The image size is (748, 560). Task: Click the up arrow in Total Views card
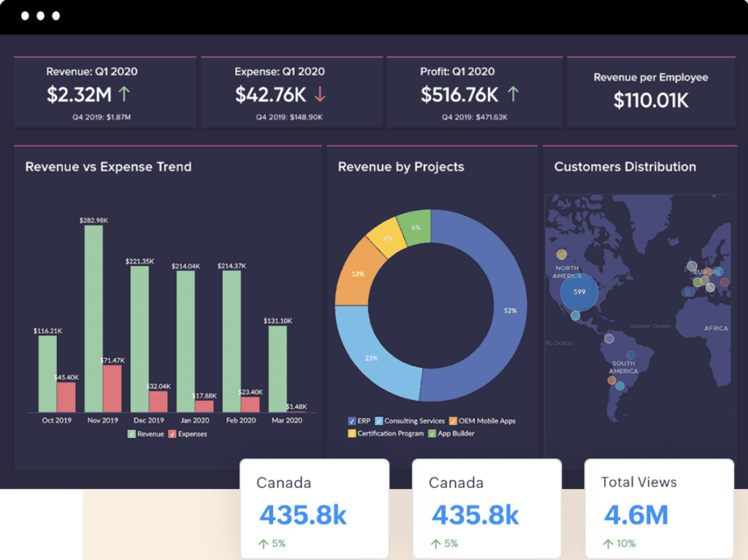click(x=607, y=543)
